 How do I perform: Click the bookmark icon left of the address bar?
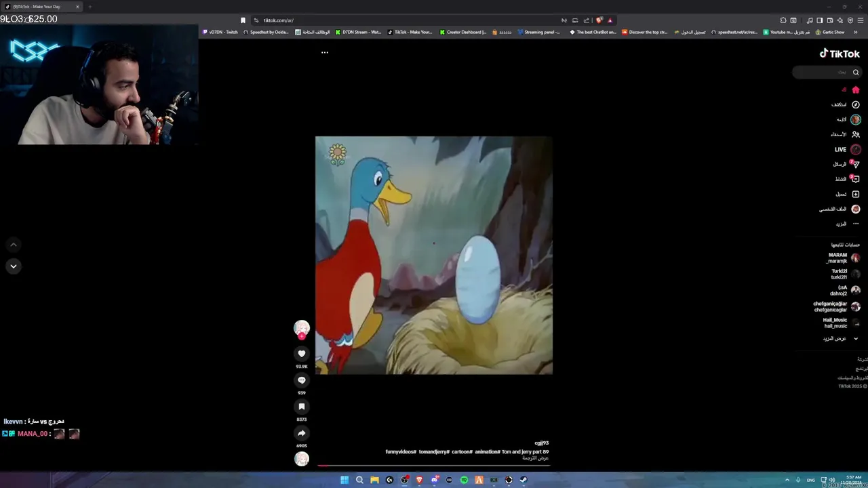pyautogui.click(x=243, y=20)
